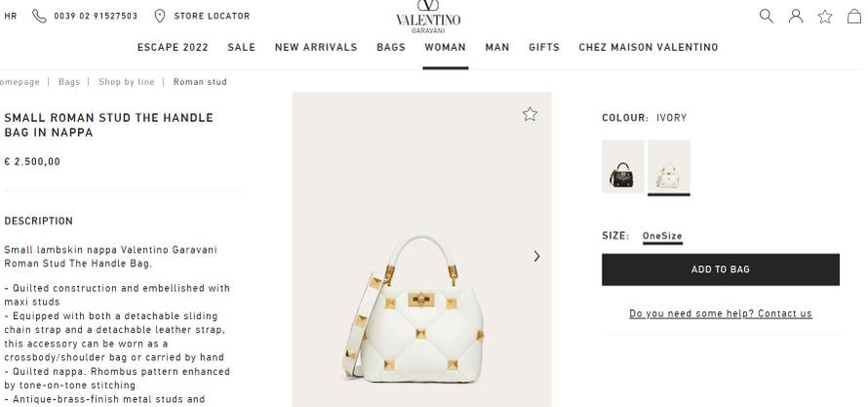Open the WOMAN menu
This screenshot has height=407, width=868.
(445, 48)
